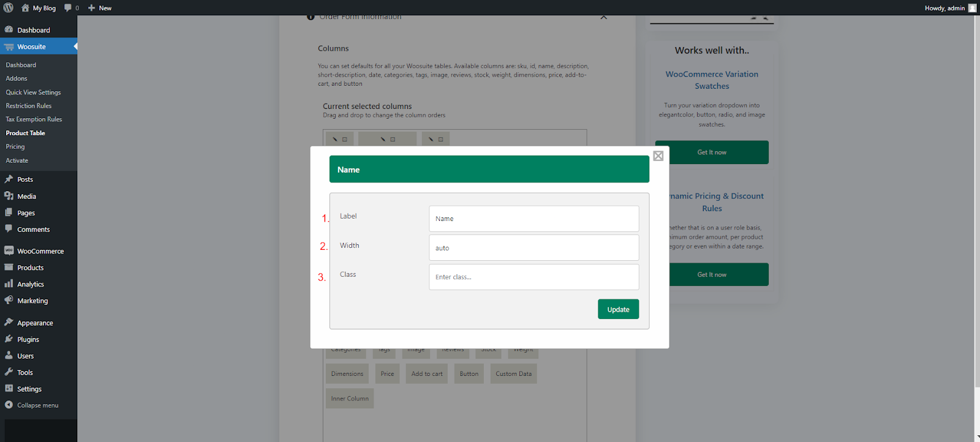Click the Products box icon

pyautogui.click(x=9, y=267)
